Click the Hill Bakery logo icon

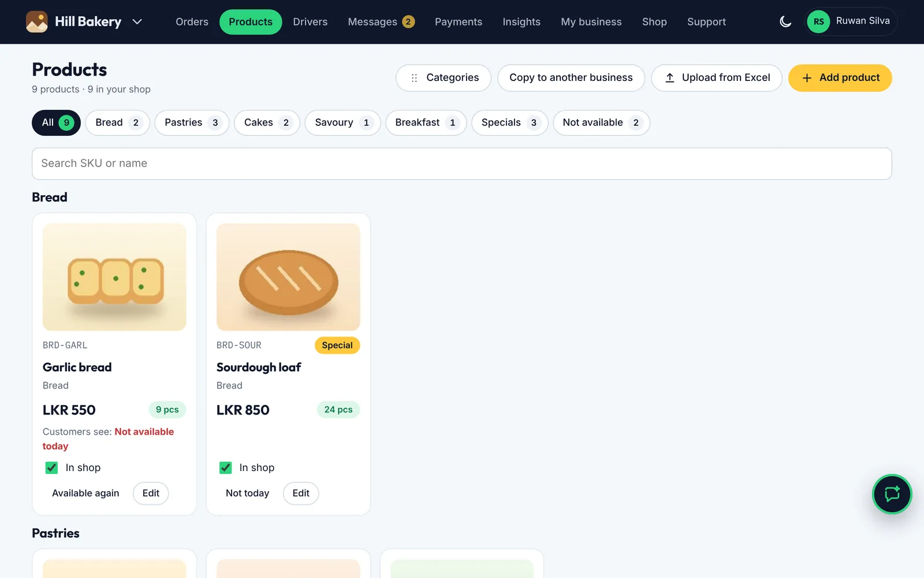click(x=37, y=22)
